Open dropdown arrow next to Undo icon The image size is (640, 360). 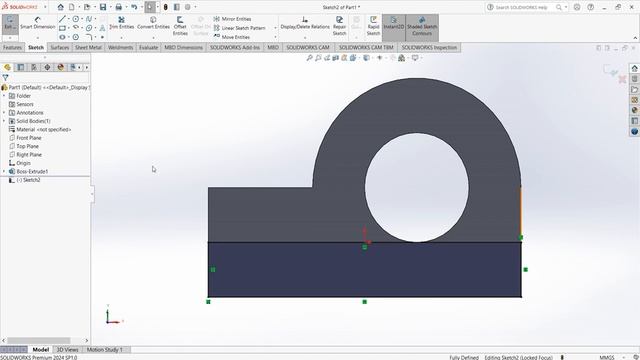tap(141, 7)
